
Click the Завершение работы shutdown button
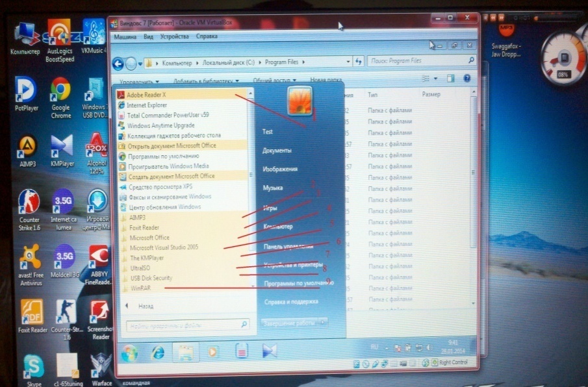pos(290,323)
